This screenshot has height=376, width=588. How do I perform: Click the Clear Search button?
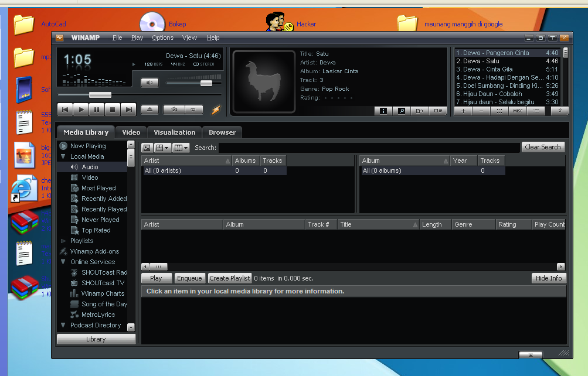pyautogui.click(x=543, y=147)
